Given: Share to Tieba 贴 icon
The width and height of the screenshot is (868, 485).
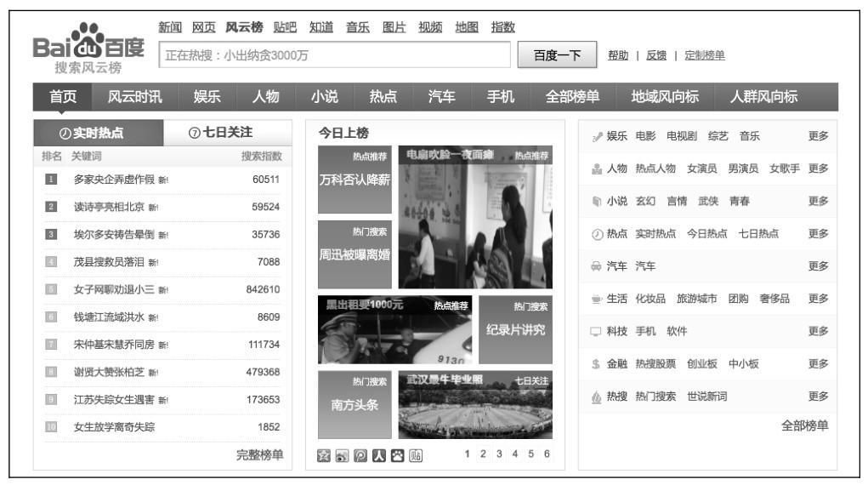Looking at the screenshot, I should point(416,455).
